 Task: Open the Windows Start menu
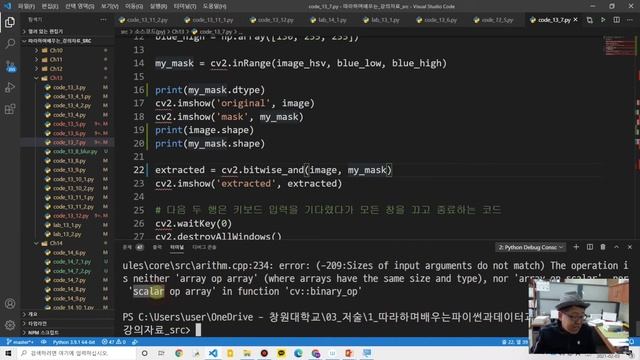click(x=8, y=353)
